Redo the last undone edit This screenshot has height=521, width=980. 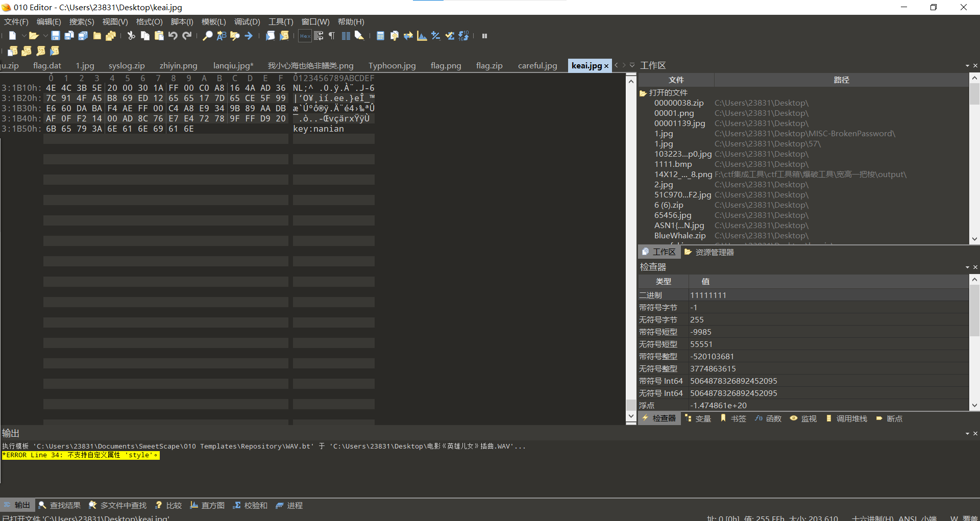(x=187, y=36)
